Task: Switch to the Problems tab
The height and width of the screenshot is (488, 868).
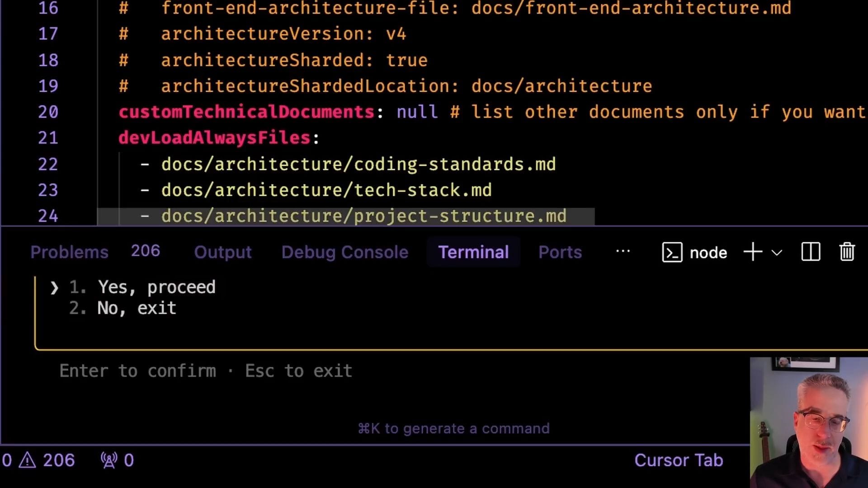Action: [69, 252]
